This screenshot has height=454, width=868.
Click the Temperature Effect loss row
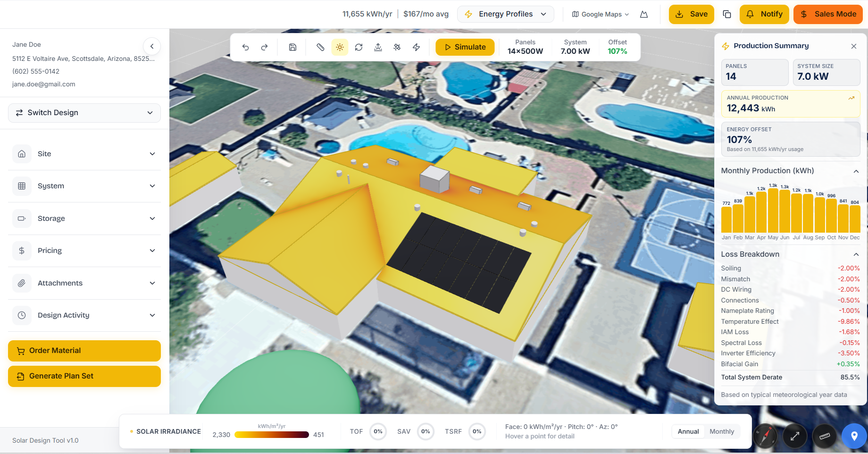(790, 321)
